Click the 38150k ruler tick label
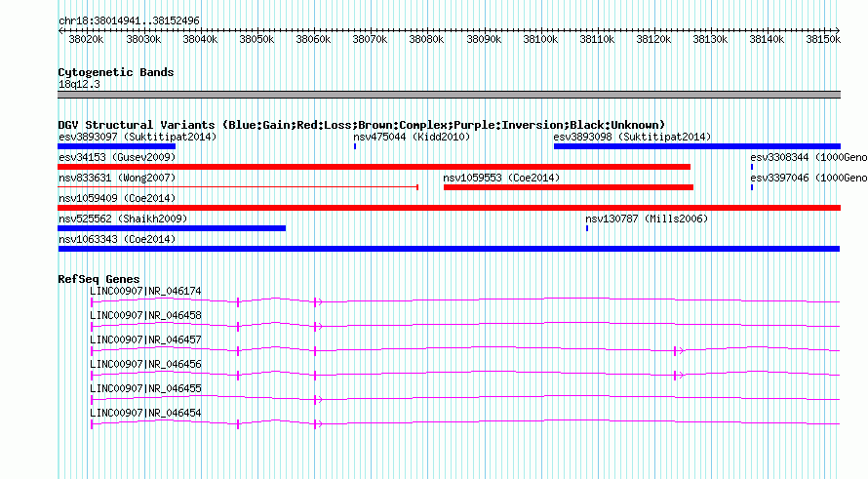Screen dimensions: 868x479 [823, 40]
